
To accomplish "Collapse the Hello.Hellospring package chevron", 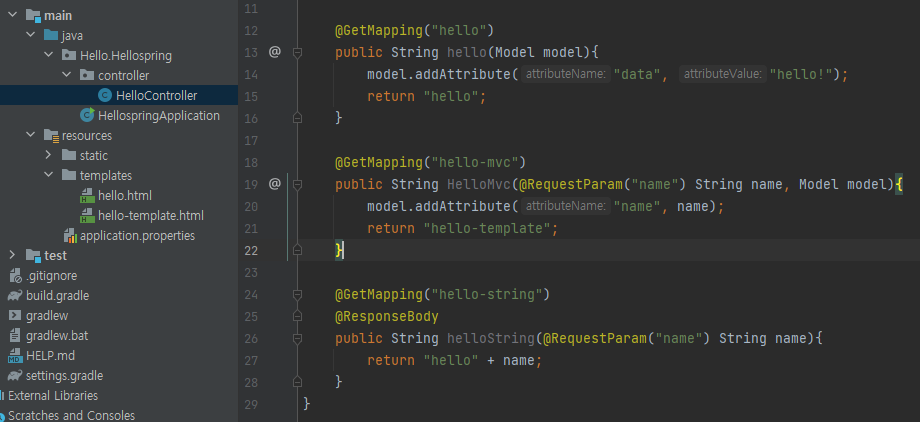I will 49,56.
